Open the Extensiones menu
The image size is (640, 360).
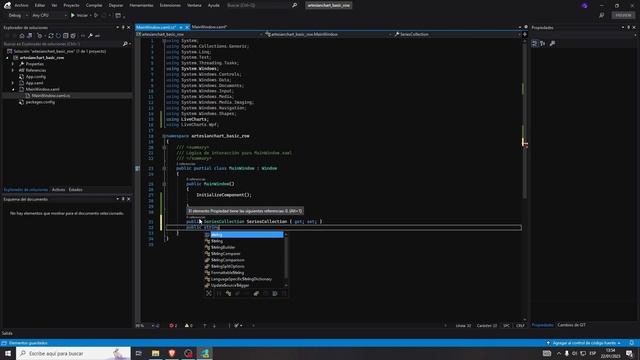(x=170, y=5)
